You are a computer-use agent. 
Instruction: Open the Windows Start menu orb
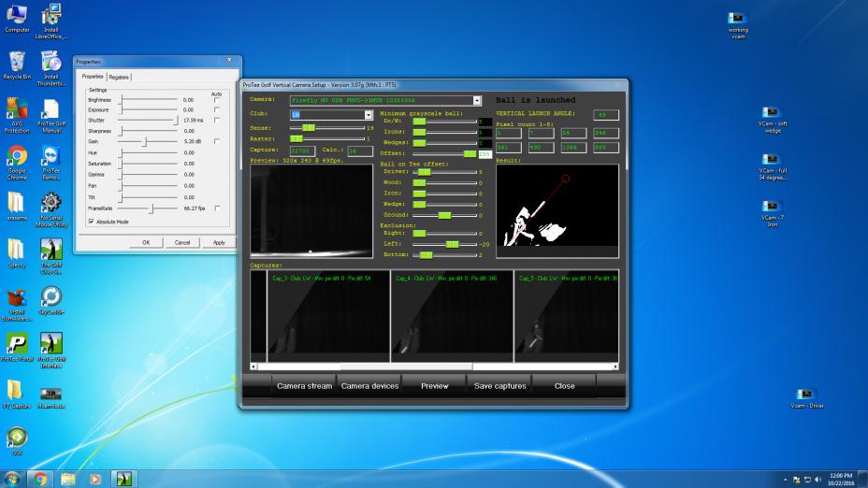[12, 478]
